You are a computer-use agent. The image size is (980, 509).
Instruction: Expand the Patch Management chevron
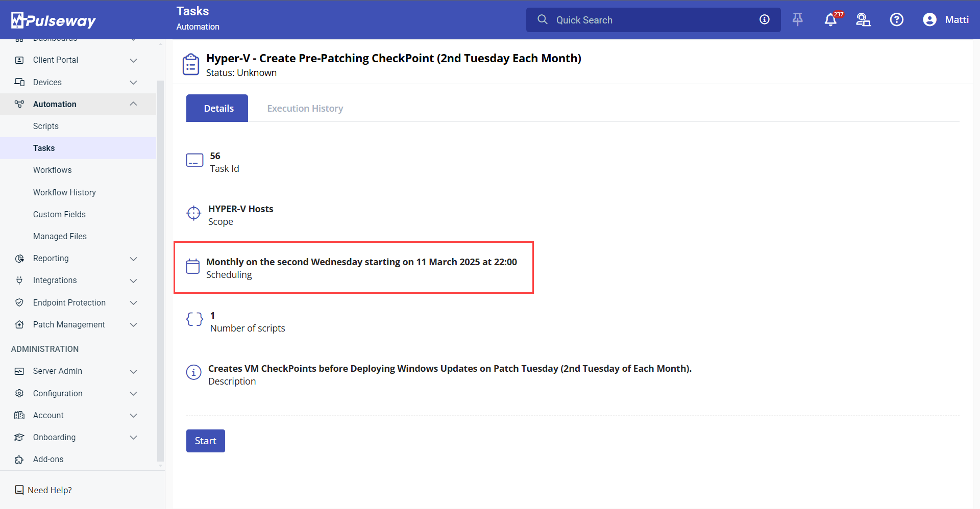133,324
